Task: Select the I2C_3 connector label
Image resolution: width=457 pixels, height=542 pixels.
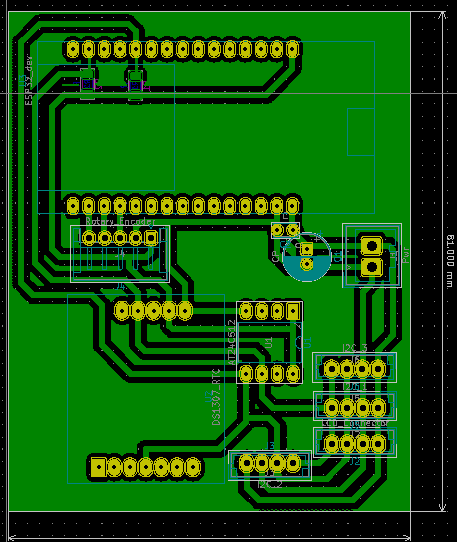Action: (355, 348)
